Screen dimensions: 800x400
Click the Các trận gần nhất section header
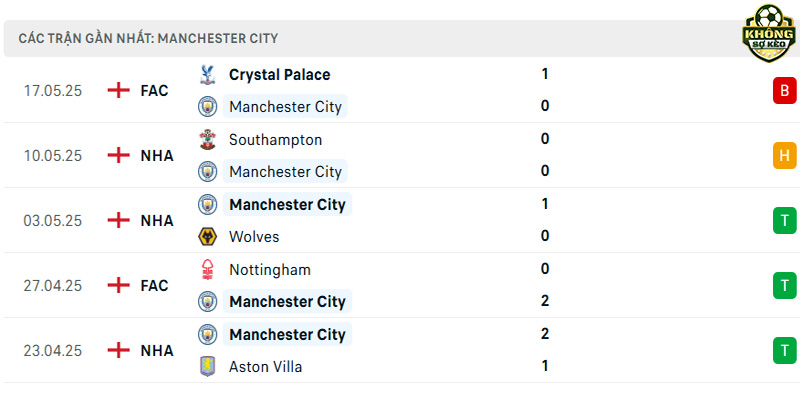(148, 38)
